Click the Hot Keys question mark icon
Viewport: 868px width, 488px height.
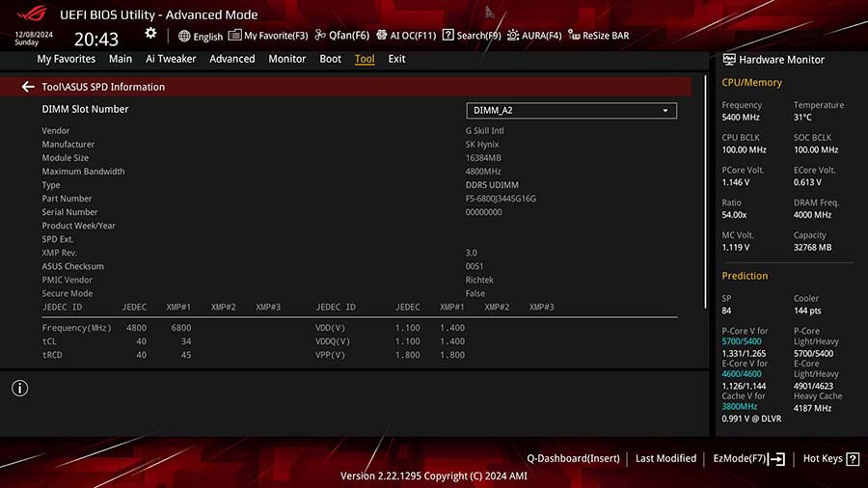[854, 459]
